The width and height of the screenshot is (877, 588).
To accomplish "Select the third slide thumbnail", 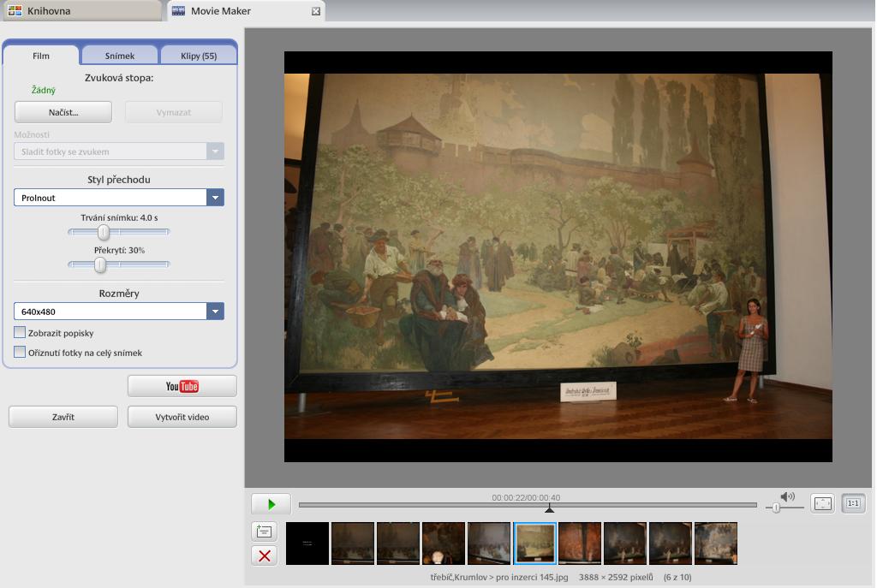I will [x=398, y=543].
